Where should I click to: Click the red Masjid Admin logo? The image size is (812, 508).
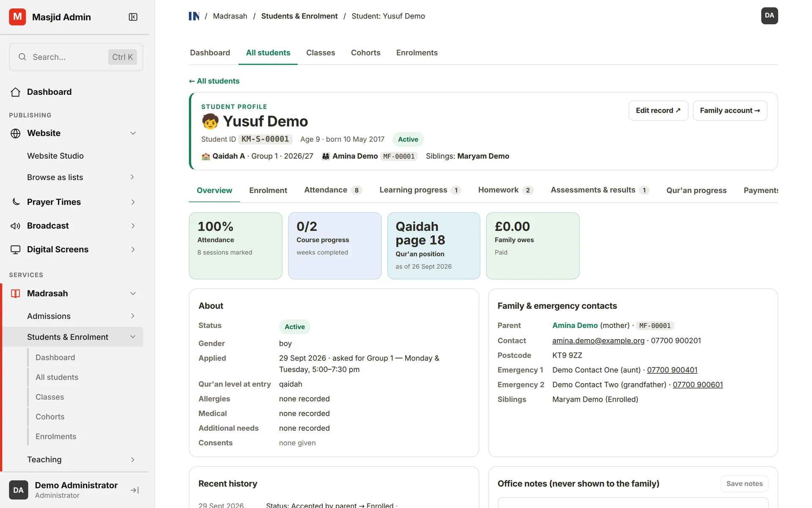tap(17, 17)
